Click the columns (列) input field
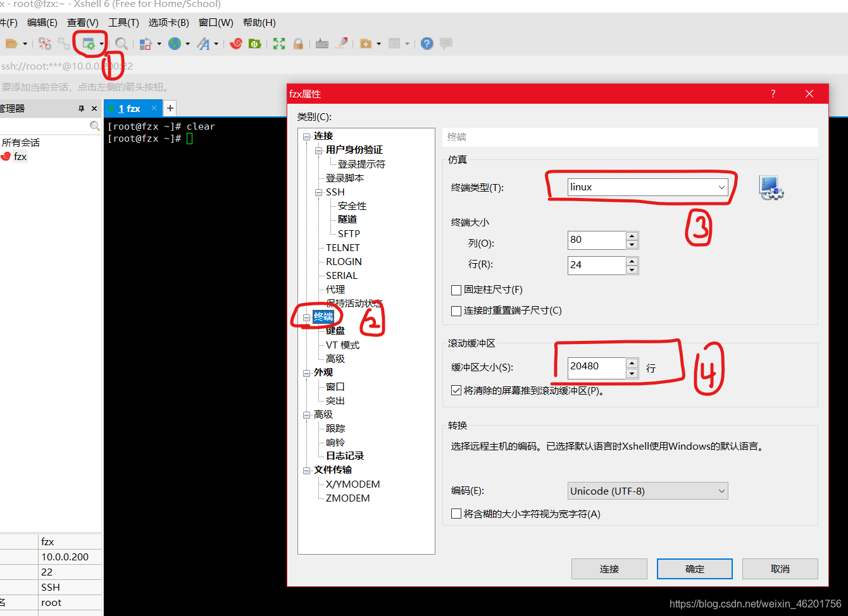Viewport: 848px width, 616px height. tap(597, 240)
